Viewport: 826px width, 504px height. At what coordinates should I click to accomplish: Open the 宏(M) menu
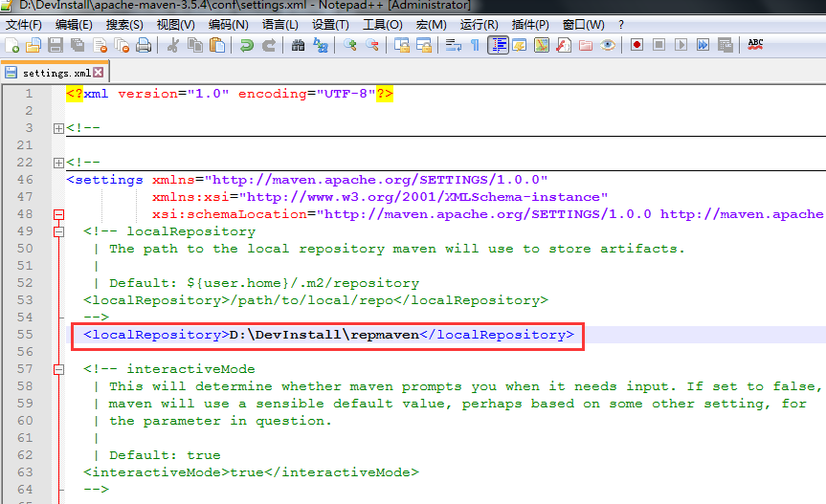431,25
